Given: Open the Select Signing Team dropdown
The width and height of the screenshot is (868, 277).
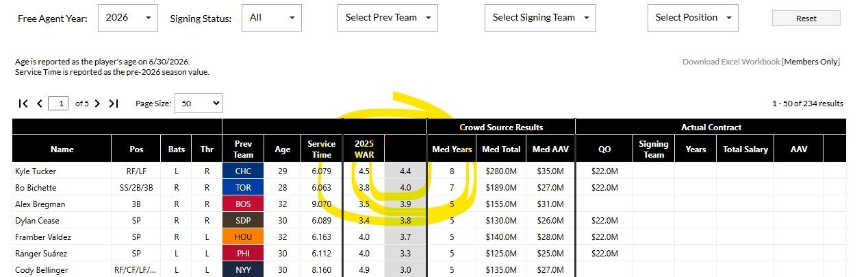Looking at the screenshot, I should 539,18.
